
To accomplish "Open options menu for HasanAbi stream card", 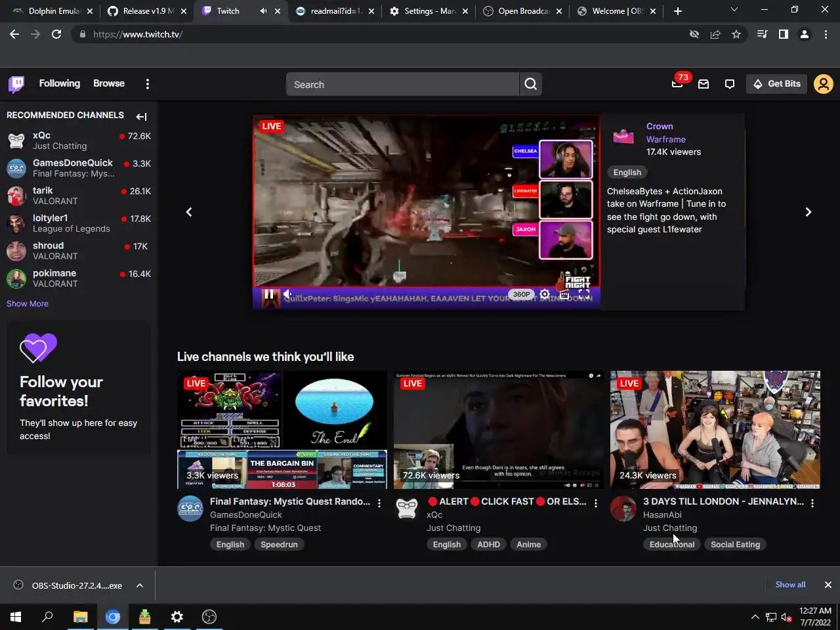I will point(812,503).
